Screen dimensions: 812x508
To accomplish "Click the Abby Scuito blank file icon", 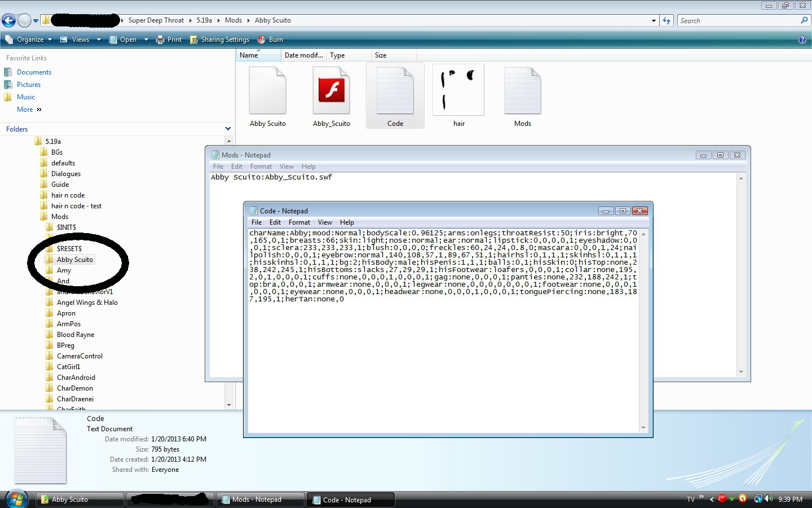I will [268, 91].
